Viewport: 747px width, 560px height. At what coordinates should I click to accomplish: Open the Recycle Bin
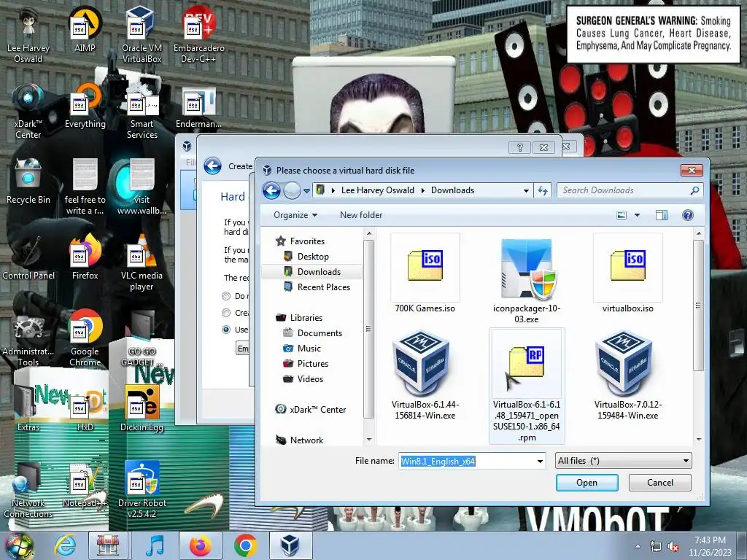pyautogui.click(x=28, y=181)
